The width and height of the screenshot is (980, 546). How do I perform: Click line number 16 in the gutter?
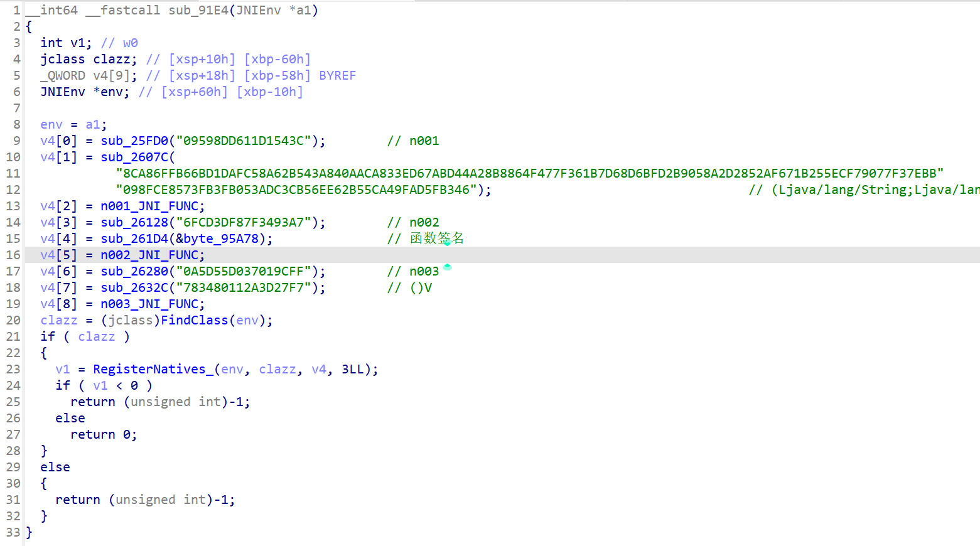(13, 255)
